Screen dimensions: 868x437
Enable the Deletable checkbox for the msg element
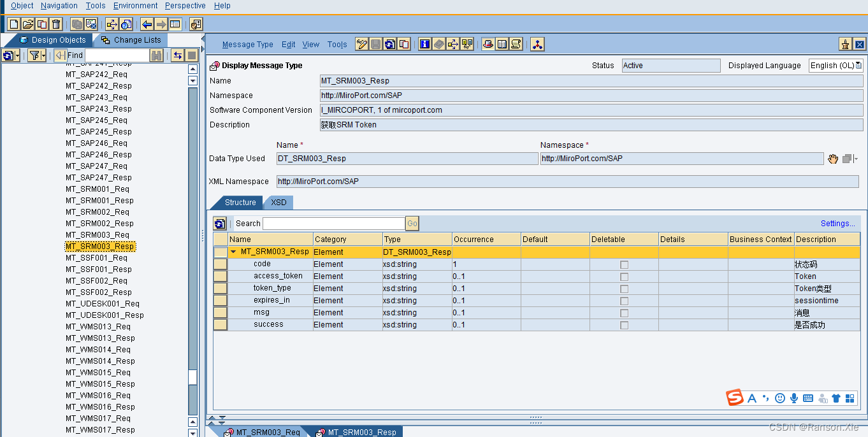tap(623, 312)
